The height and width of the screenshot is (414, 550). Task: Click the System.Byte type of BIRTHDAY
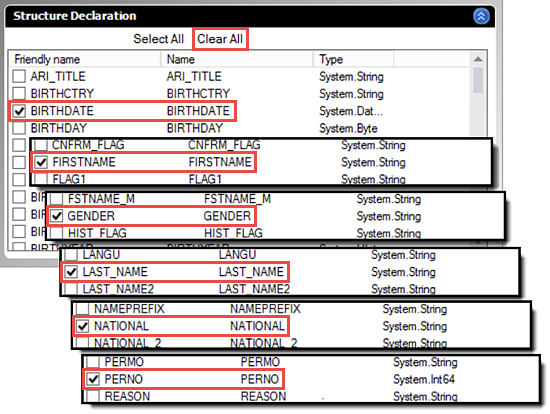pyautogui.click(x=348, y=128)
